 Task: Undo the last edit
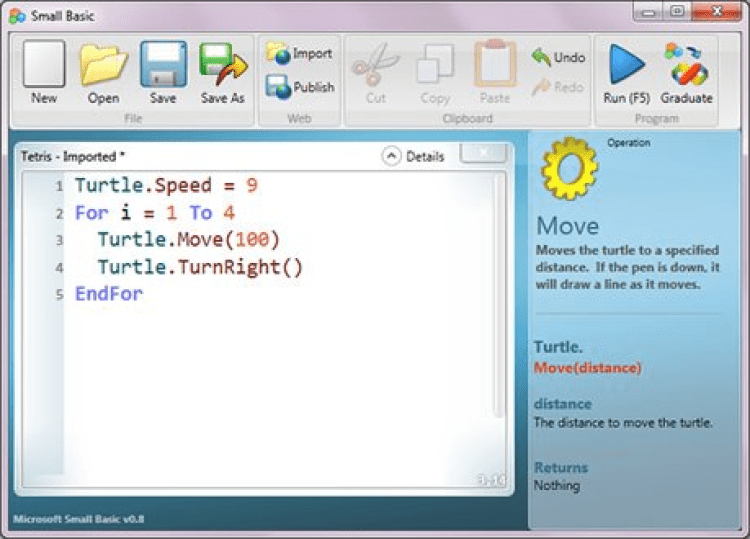click(x=558, y=57)
